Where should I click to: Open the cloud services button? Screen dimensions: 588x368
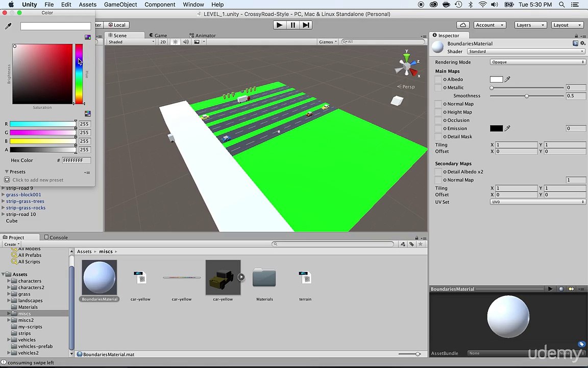coord(463,25)
